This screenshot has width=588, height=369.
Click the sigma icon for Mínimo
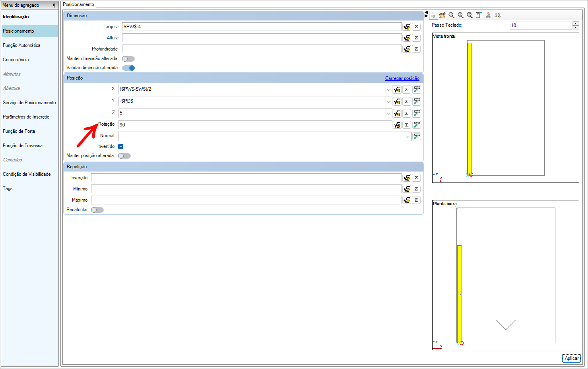(x=416, y=189)
